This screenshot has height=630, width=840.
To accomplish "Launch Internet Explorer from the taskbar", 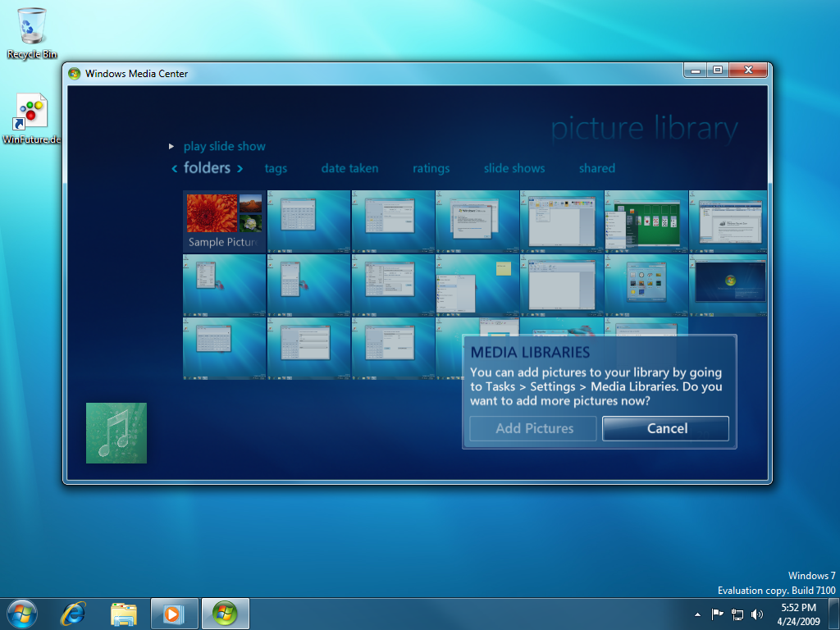I will click(73, 614).
